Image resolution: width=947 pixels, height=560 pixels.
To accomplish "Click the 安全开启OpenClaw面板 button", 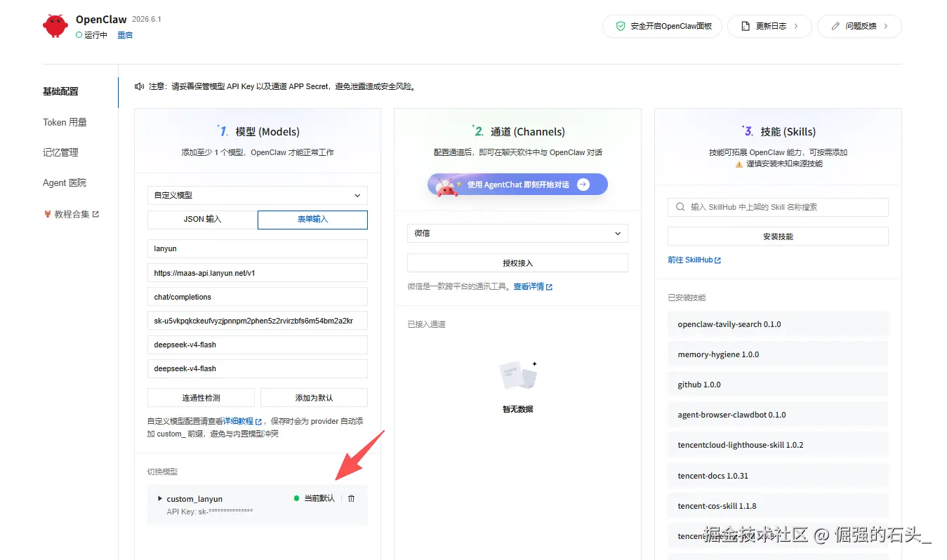I will point(661,26).
